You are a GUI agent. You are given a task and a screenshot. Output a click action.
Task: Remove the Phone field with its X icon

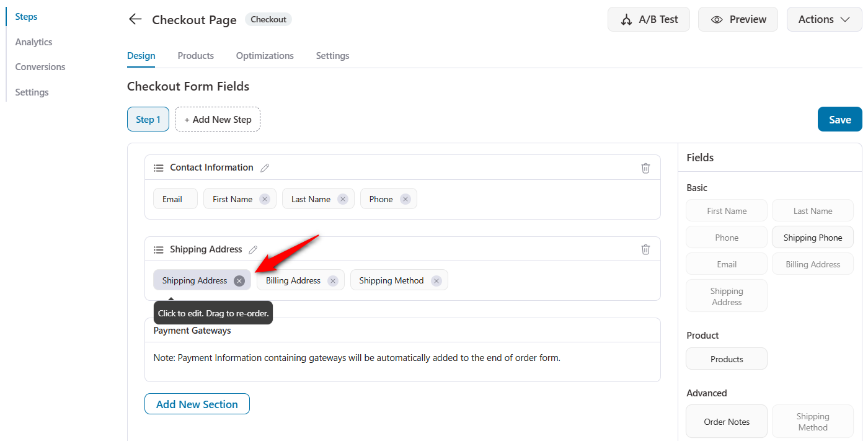tap(405, 198)
